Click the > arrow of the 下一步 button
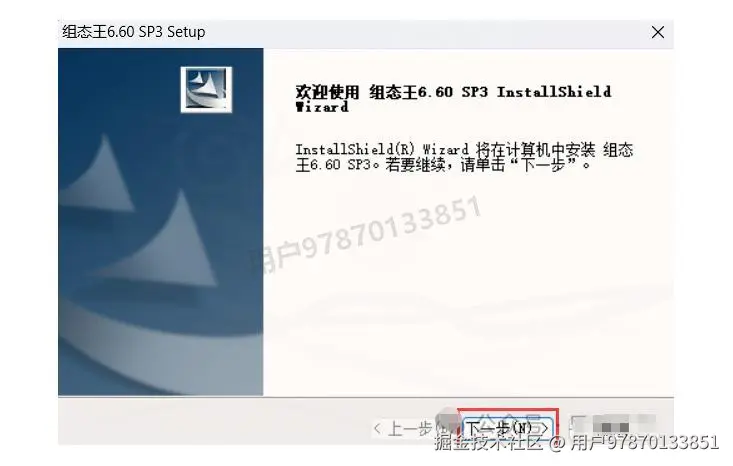Screen dimensions: 733x466 [x=544, y=427]
